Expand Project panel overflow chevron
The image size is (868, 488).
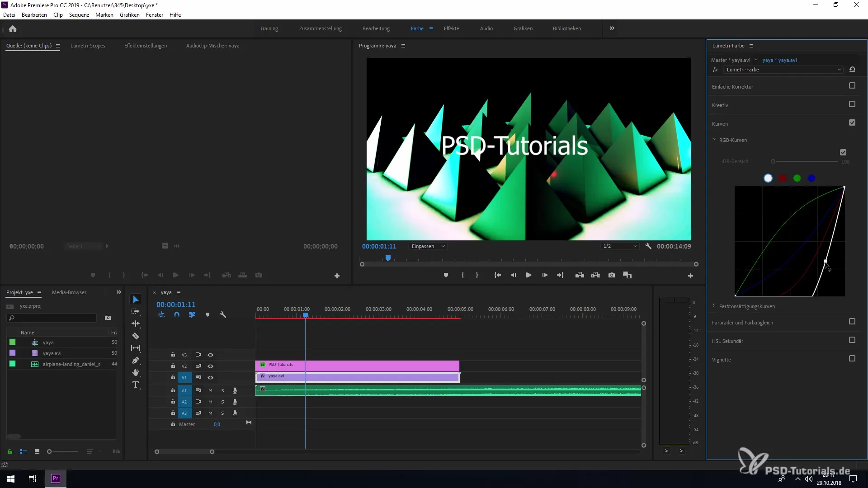pyautogui.click(x=119, y=292)
